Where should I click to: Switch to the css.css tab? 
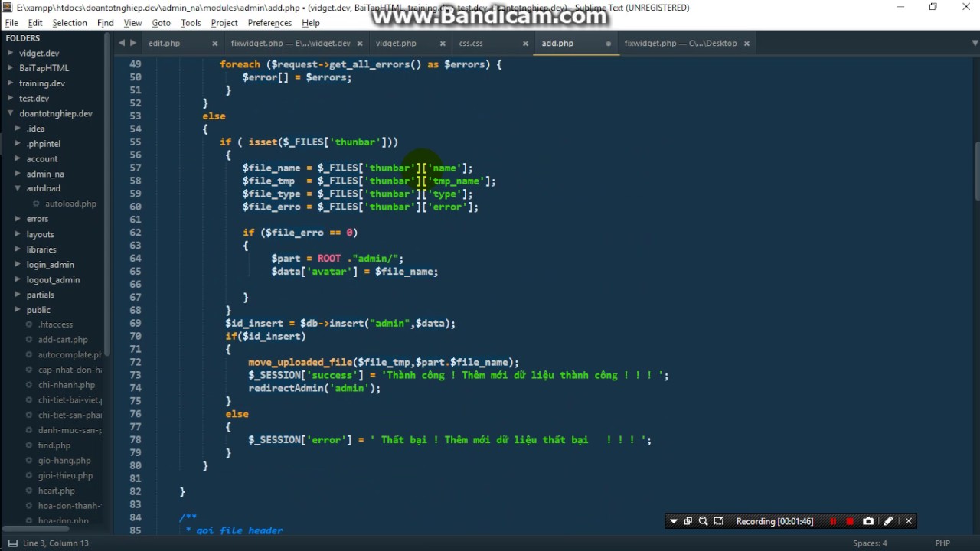click(471, 44)
